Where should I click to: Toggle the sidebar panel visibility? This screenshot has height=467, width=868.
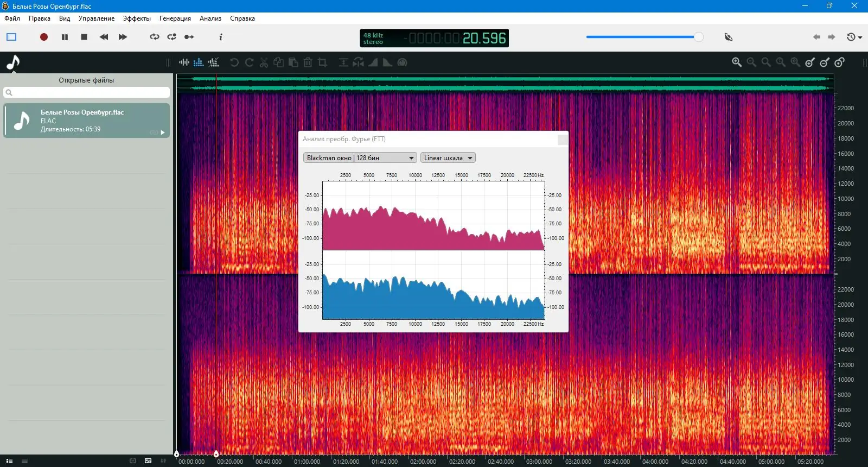11,37
